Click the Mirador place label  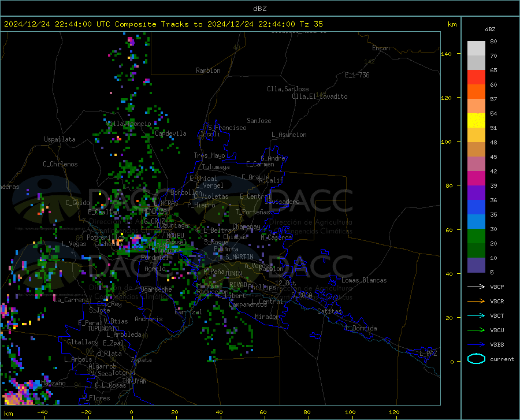pyautogui.click(x=267, y=317)
